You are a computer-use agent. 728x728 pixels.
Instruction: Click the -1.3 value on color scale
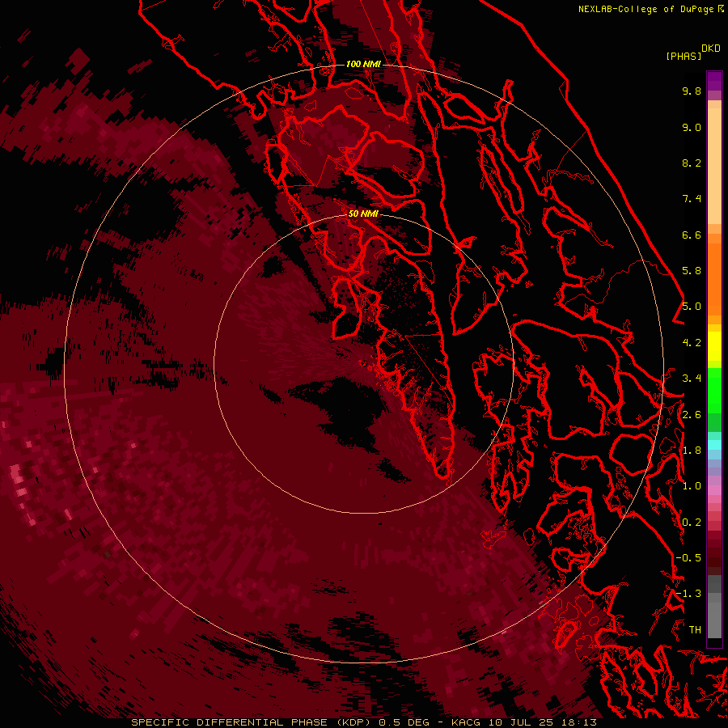688,594
